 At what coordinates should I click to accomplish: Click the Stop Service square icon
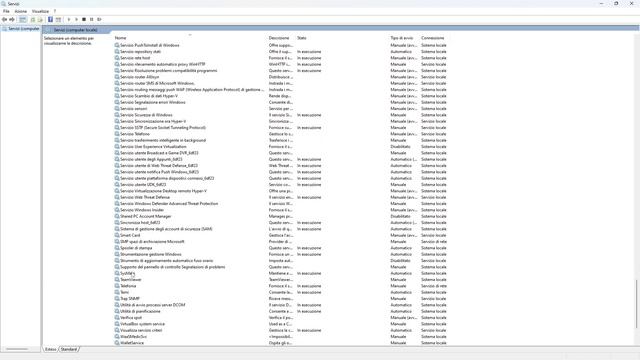(x=84, y=20)
